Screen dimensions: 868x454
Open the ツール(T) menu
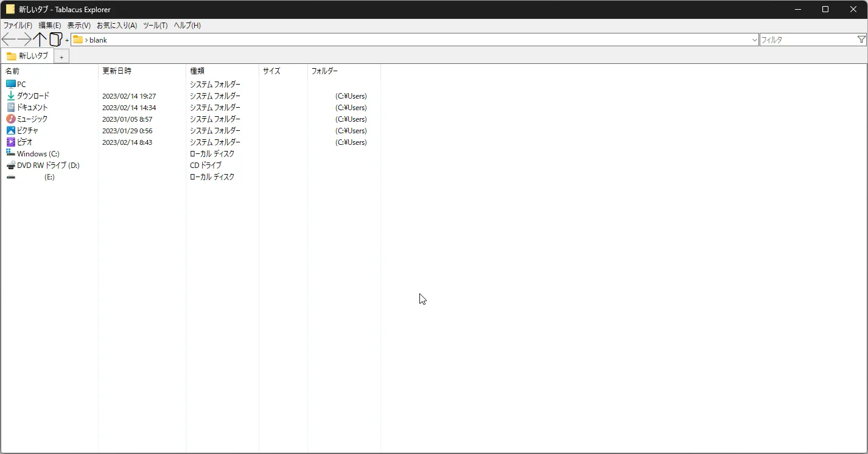click(x=155, y=26)
